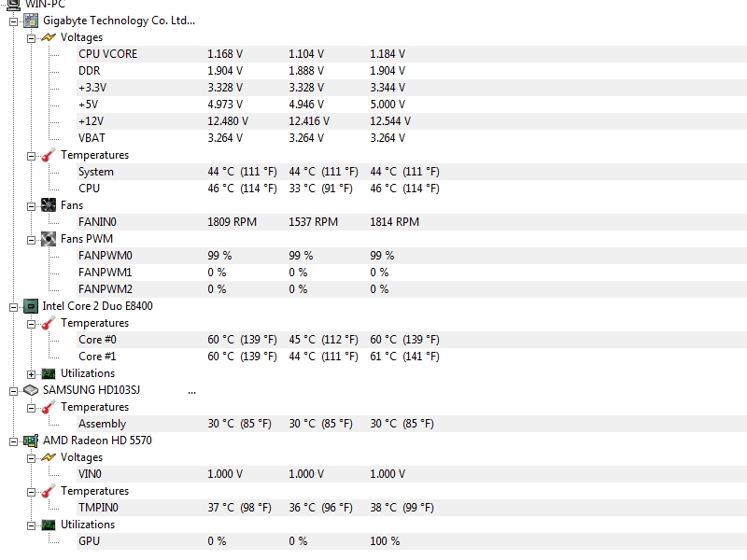The width and height of the screenshot is (747, 560).
Task: Collapse the SAMSUNG HD103SJ node
Action: point(13,390)
